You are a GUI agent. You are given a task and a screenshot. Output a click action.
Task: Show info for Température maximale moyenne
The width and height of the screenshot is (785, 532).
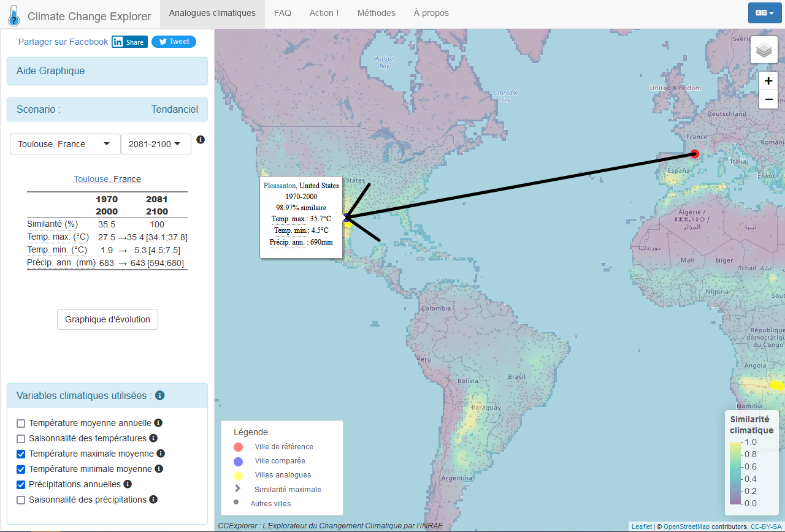coord(161,454)
